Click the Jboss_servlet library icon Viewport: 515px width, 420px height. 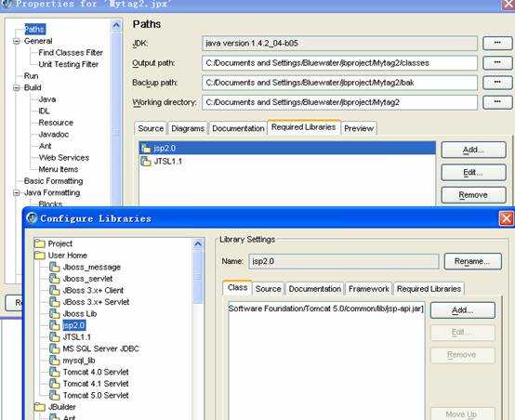pyautogui.click(x=54, y=279)
